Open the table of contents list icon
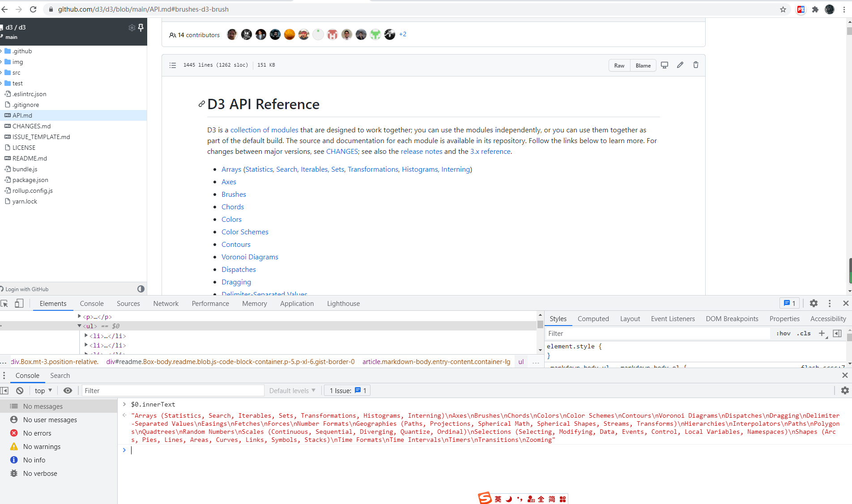This screenshot has width=852, height=504. [x=173, y=65]
